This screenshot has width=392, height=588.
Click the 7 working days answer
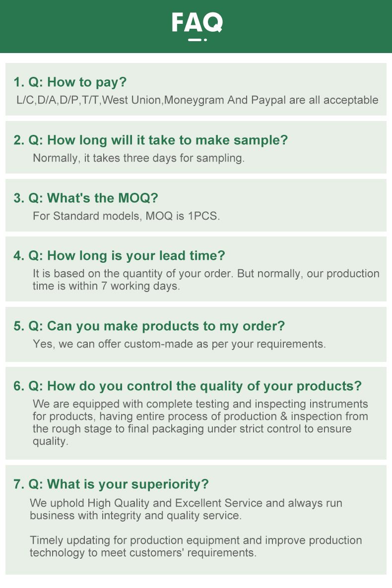206,280
